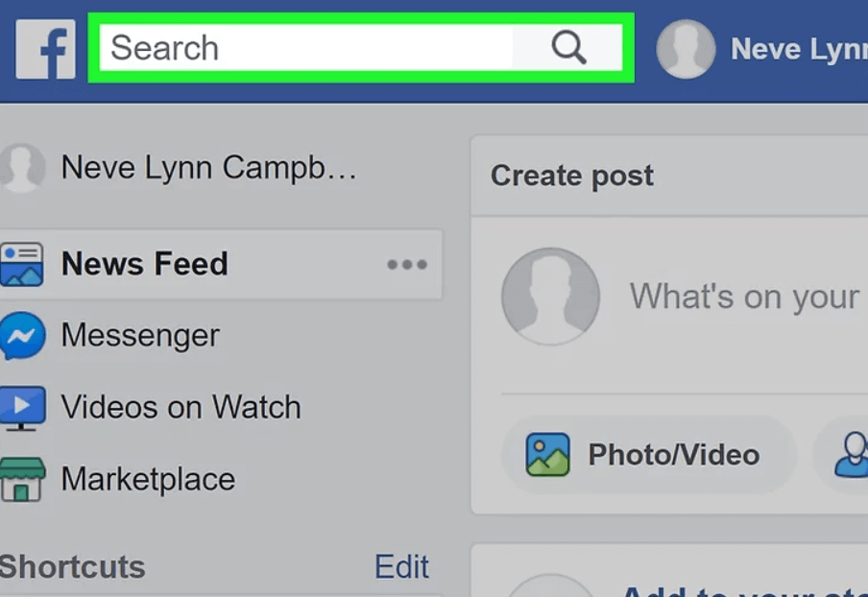This screenshot has height=597, width=868.
Task: Click the tag friends person icon button
Action: coord(852,455)
